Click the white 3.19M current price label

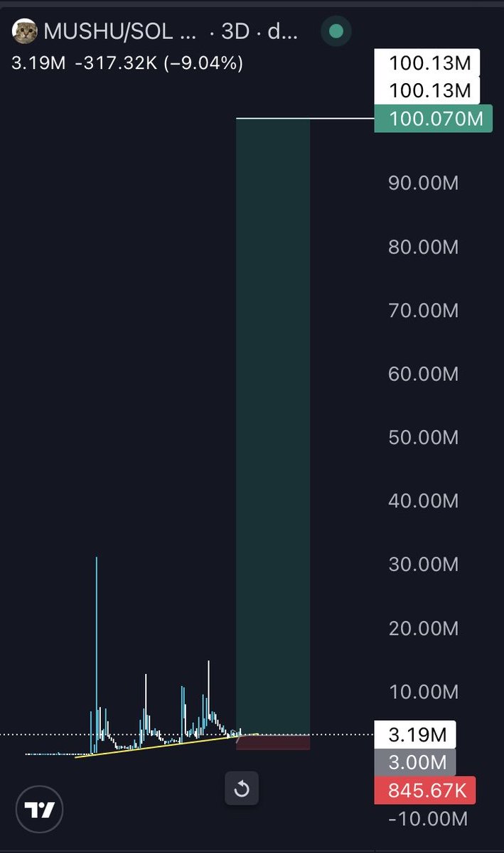click(415, 734)
